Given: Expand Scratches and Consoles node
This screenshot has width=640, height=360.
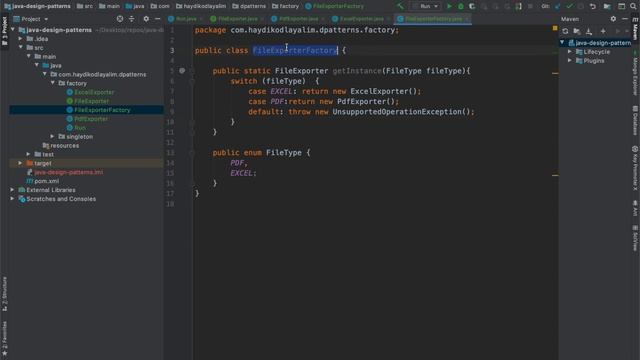Looking at the screenshot, I should [x=13, y=199].
